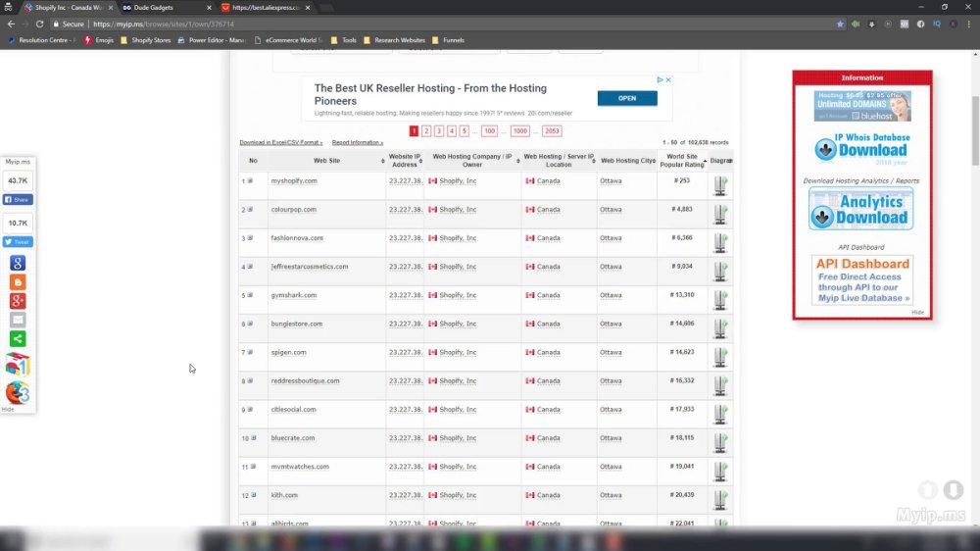The image size is (980, 551).
Task: Sort table by Web Site column
Action: (x=327, y=161)
